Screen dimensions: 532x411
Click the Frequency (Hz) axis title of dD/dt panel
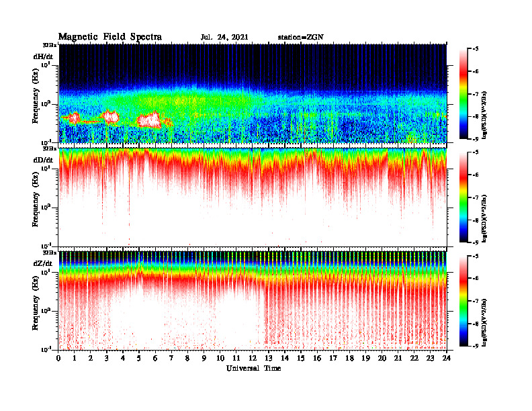(36, 199)
